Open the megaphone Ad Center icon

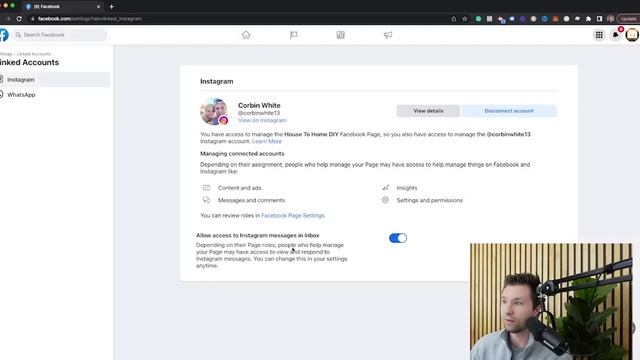click(x=388, y=35)
